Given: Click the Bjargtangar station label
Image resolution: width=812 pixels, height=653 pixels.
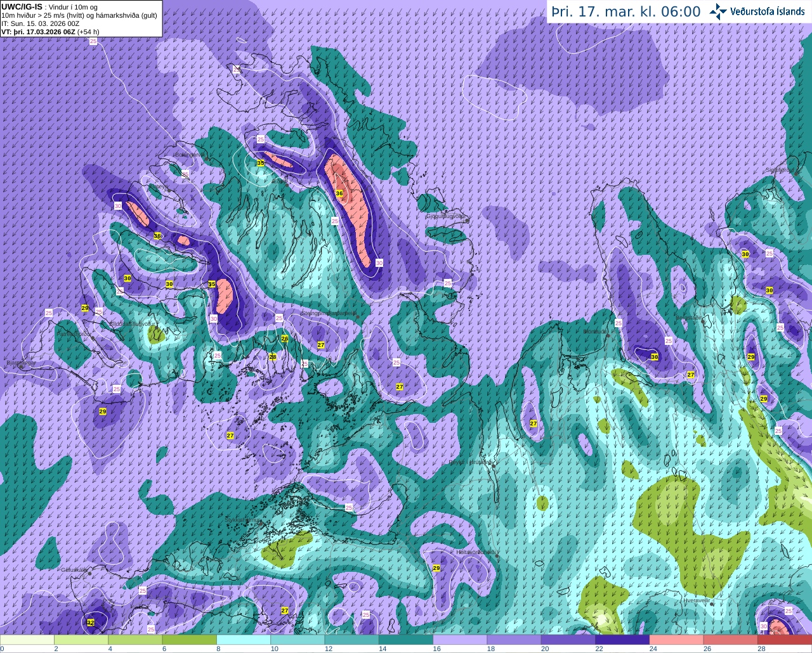Looking at the screenshot, I should (21, 363).
